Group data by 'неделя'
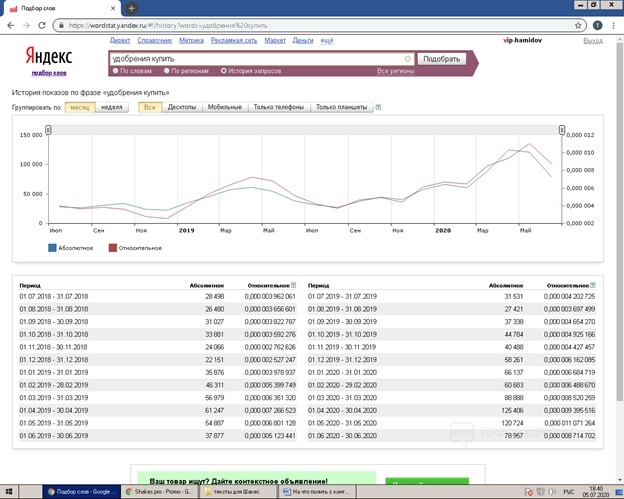Viewport: 624px width, 499px height. [x=112, y=106]
